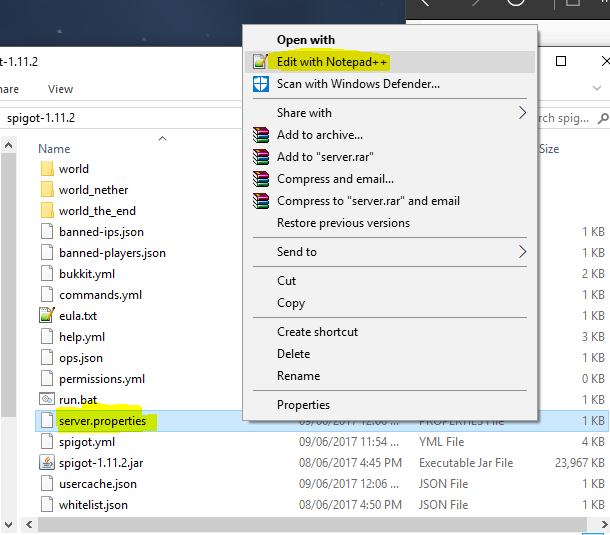Viewport: 610px width, 535px height.
Task: Expand the ribbon chevron under window controls
Action: pyautogui.click(x=597, y=88)
